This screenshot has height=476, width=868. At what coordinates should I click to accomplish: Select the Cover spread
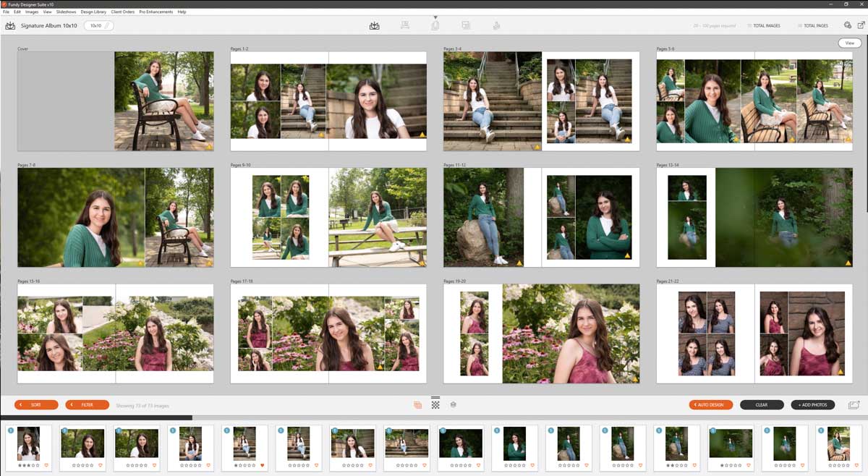coord(116,101)
